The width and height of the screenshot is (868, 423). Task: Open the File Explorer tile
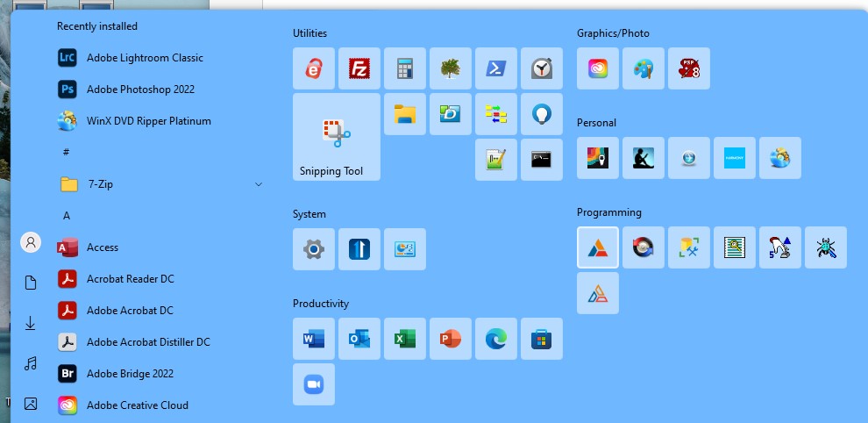coord(405,114)
